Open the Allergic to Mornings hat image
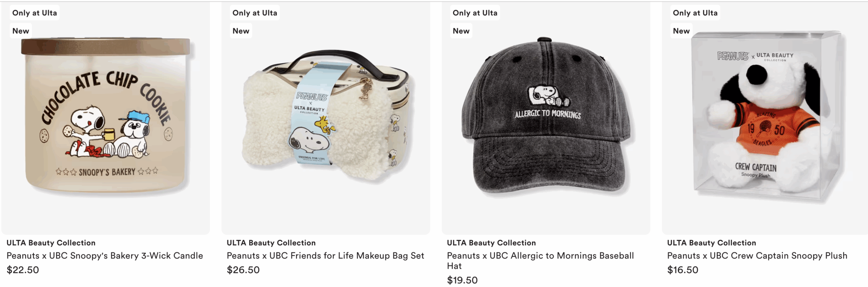The height and width of the screenshot is (287, 868). [x=546, y=118]
